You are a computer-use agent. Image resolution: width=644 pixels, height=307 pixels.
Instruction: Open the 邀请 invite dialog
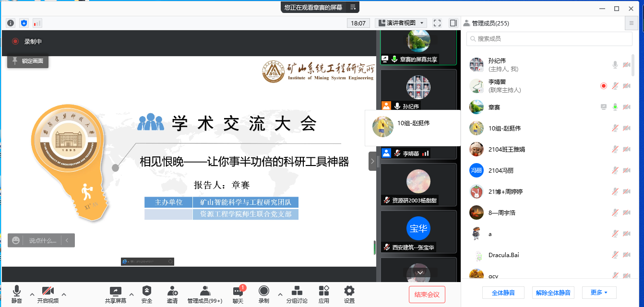click(172, 293)
